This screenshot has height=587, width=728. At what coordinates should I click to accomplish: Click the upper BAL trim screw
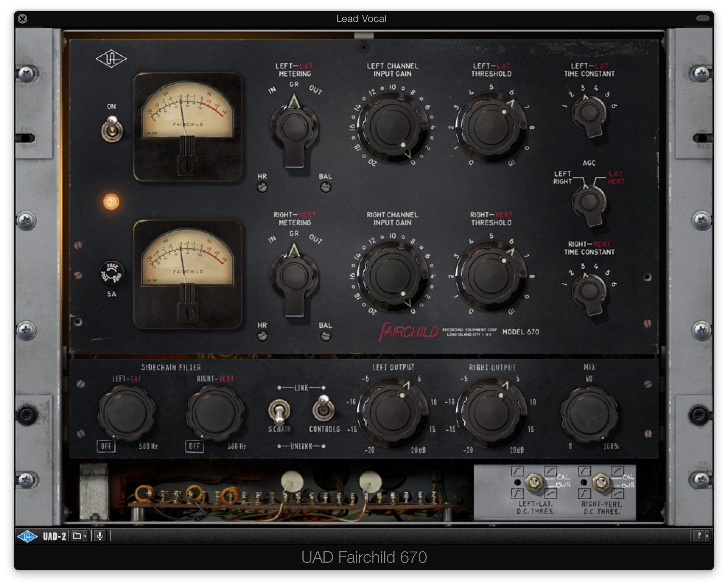point(325,187)
